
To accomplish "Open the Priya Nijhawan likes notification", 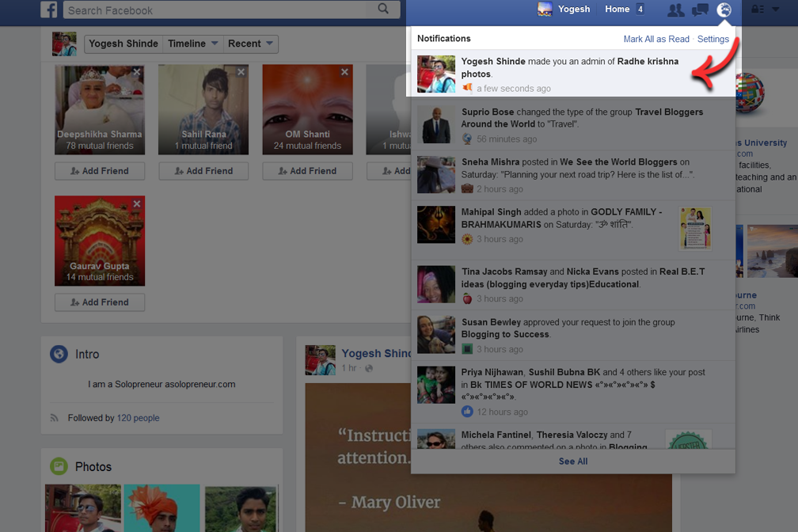I will tap(572, 392).
